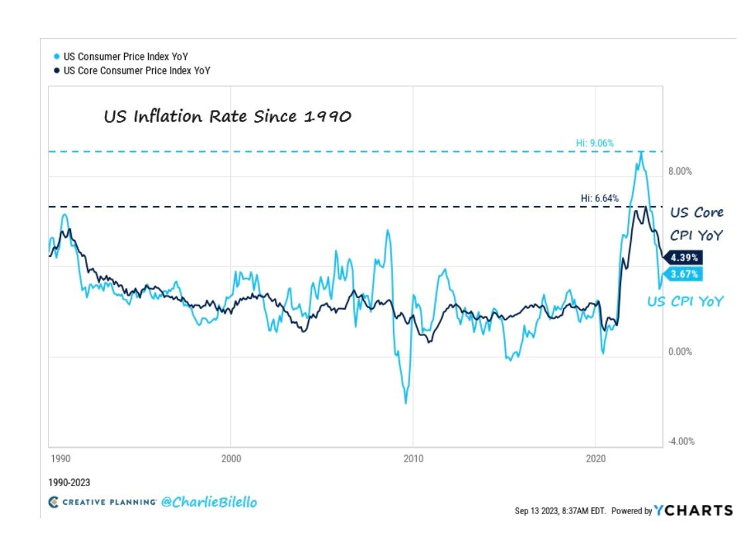Viewport: 756px width, 558px height.
Task: Click the YCharts logo
Action: [x=694, y=510]
